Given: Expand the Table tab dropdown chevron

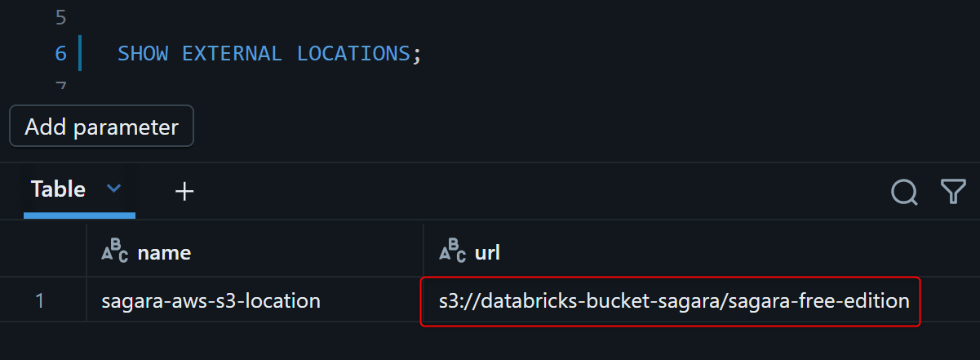Looking at the screenshot, I should 114,189.
